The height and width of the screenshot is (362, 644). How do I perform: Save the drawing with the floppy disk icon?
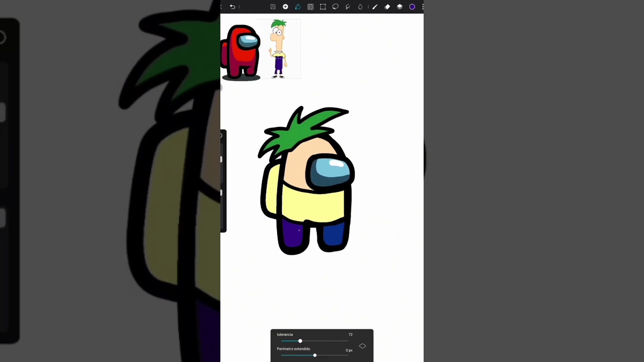coord(273,7)
